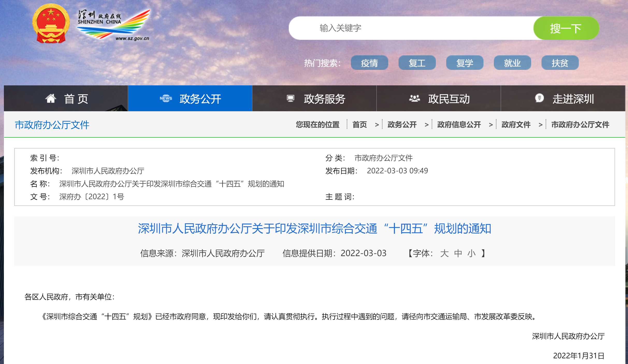Click the home icon beside 首页

51,99
